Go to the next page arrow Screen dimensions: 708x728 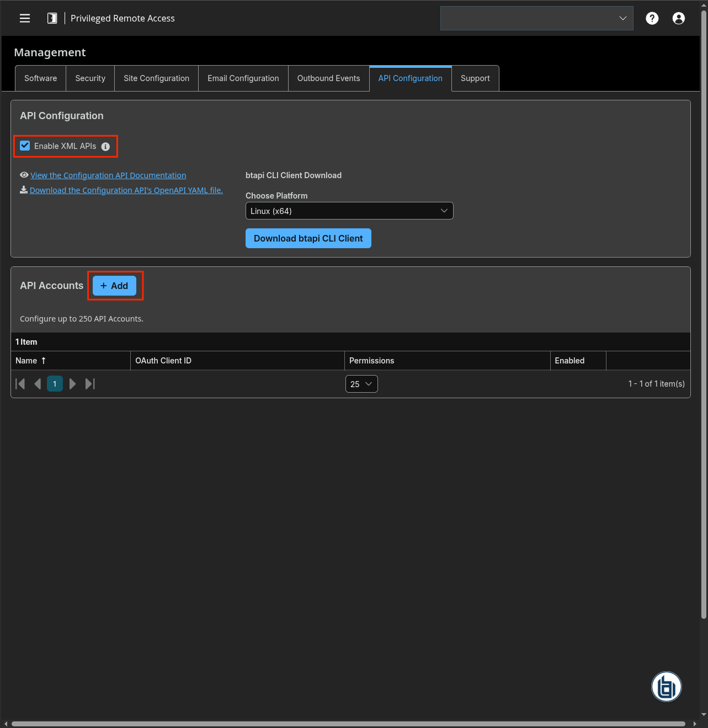pos(72,384)
